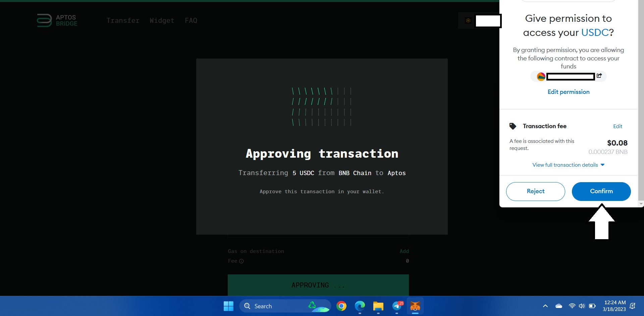644x316 pixels.
Task: Open the Transfer page
Action: [123, 20]
